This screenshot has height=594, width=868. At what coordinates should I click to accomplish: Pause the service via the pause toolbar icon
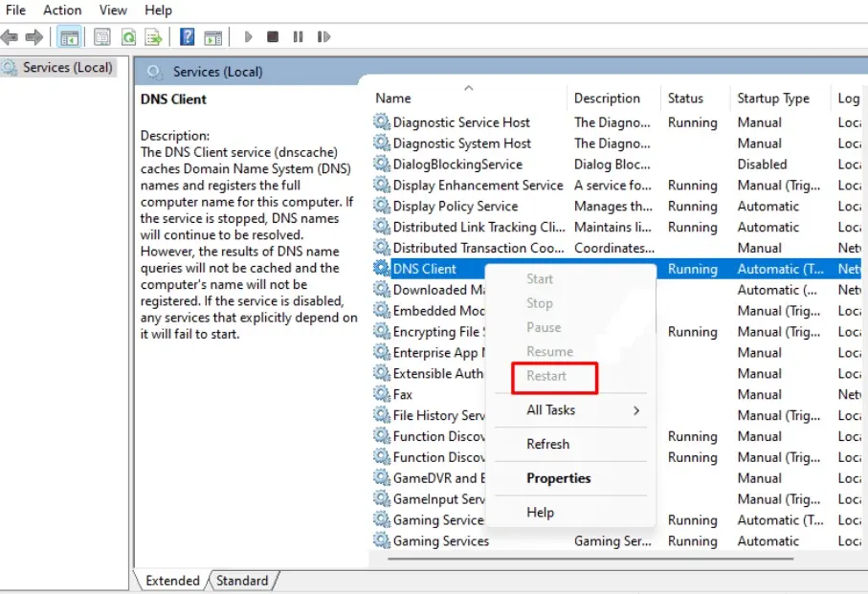tap(299, 36)
